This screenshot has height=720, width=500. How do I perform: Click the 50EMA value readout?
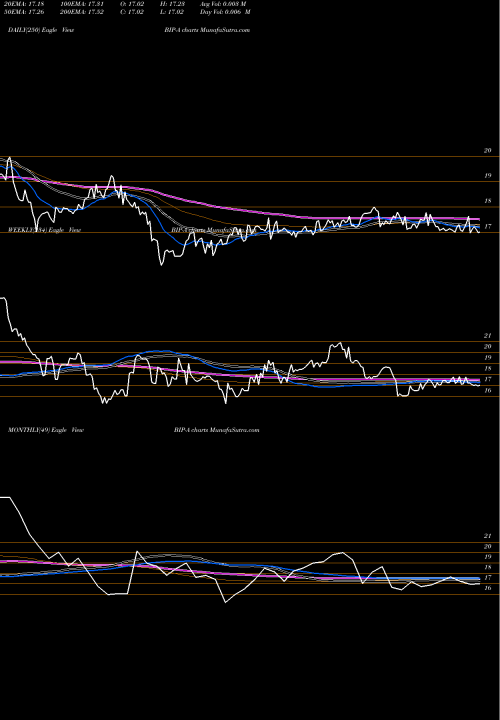click(x=26, y=11)
